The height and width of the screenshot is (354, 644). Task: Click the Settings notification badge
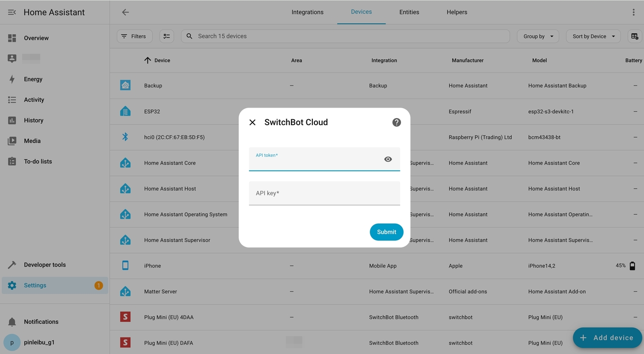click(x=98, y=286)
